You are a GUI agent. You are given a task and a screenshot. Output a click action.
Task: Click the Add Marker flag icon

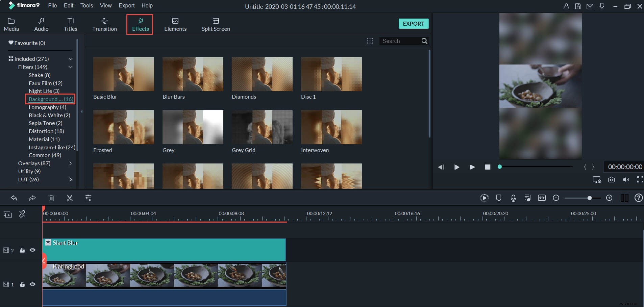coord(499,198)
